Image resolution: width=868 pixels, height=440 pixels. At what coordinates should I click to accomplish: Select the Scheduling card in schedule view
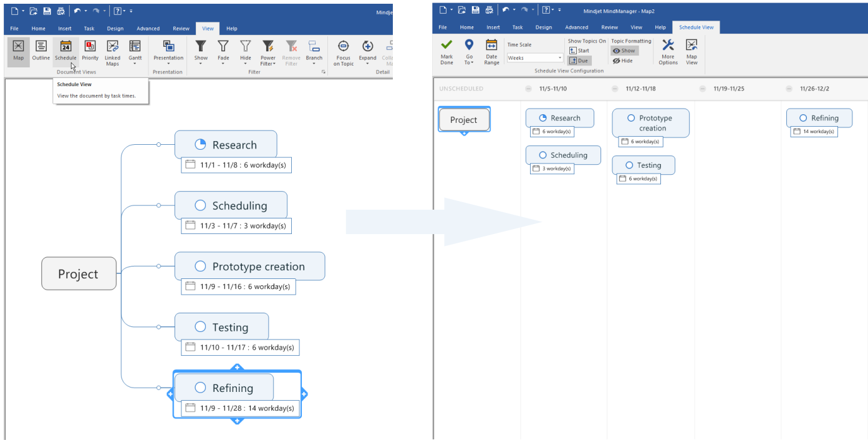[x=563, y=155]
